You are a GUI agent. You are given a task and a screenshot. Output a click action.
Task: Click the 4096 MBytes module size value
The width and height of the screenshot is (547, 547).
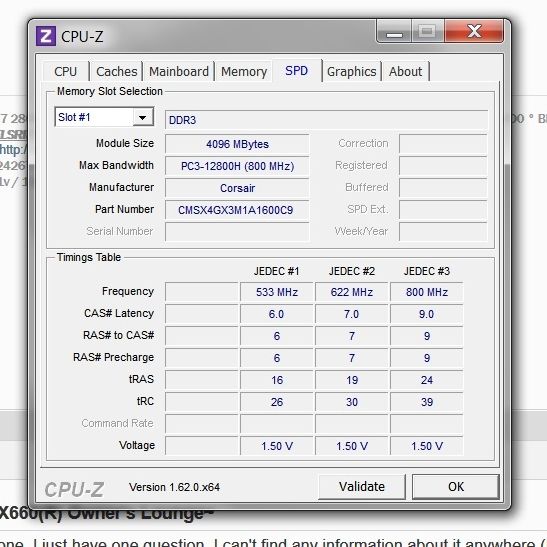[x=237, y=144]
